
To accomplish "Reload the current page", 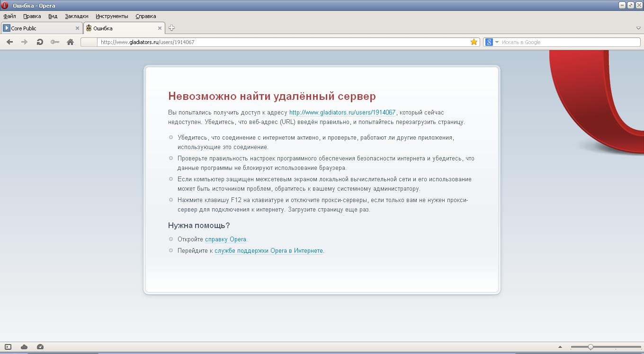I will coord(40,42).
